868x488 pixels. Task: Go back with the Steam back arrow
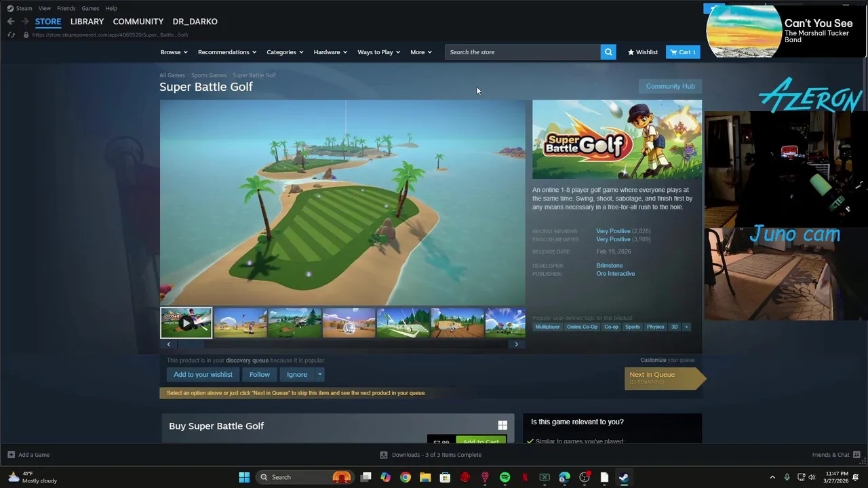point(11,22)
